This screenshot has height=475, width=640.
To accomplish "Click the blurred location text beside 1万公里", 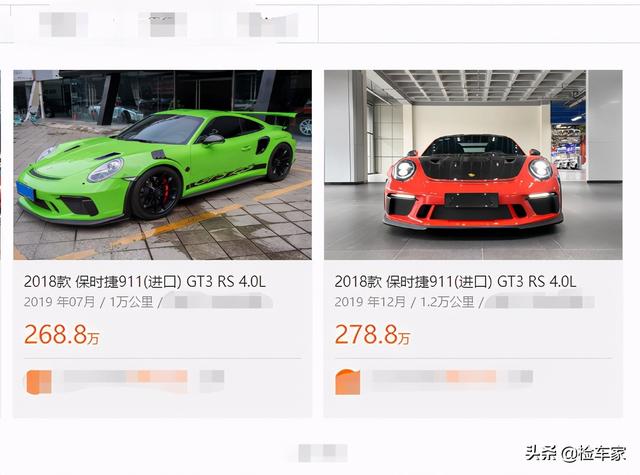I will (218, 302).
